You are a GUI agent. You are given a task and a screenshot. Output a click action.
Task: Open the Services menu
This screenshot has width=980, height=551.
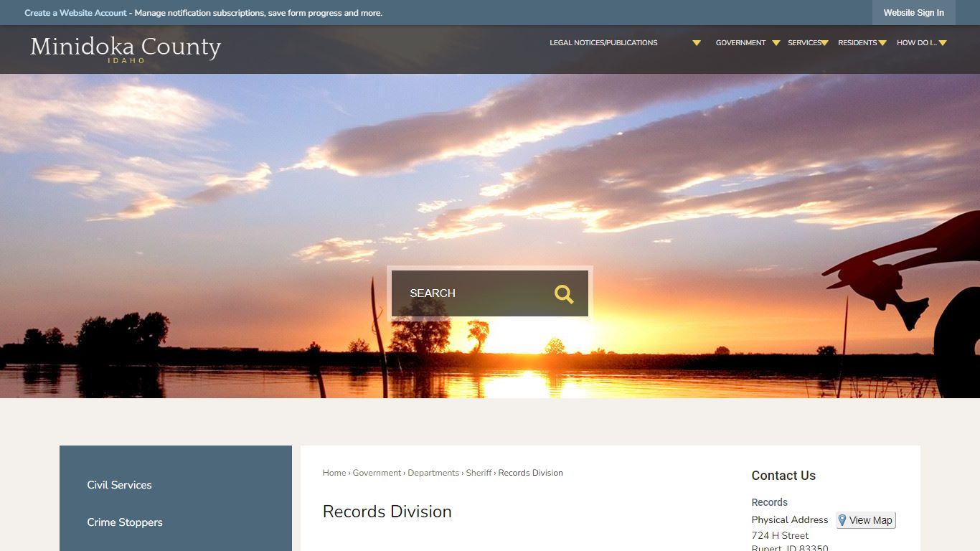coord(804,43)
